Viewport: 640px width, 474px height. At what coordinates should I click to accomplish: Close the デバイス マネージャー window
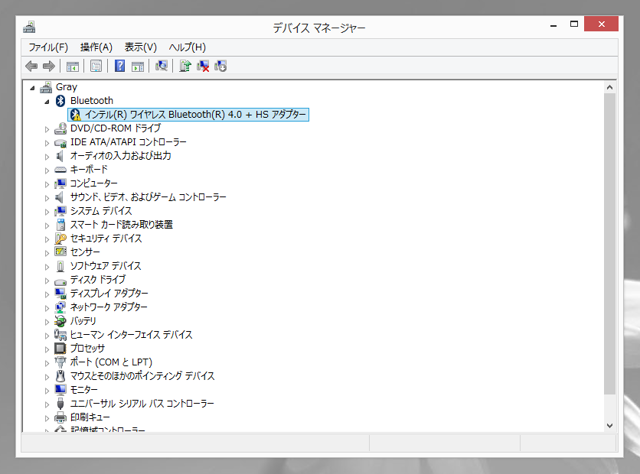click(x=601, y=24)
